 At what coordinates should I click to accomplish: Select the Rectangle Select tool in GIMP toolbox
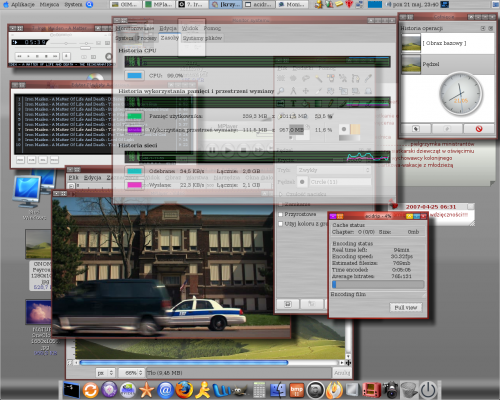point(281,78)
